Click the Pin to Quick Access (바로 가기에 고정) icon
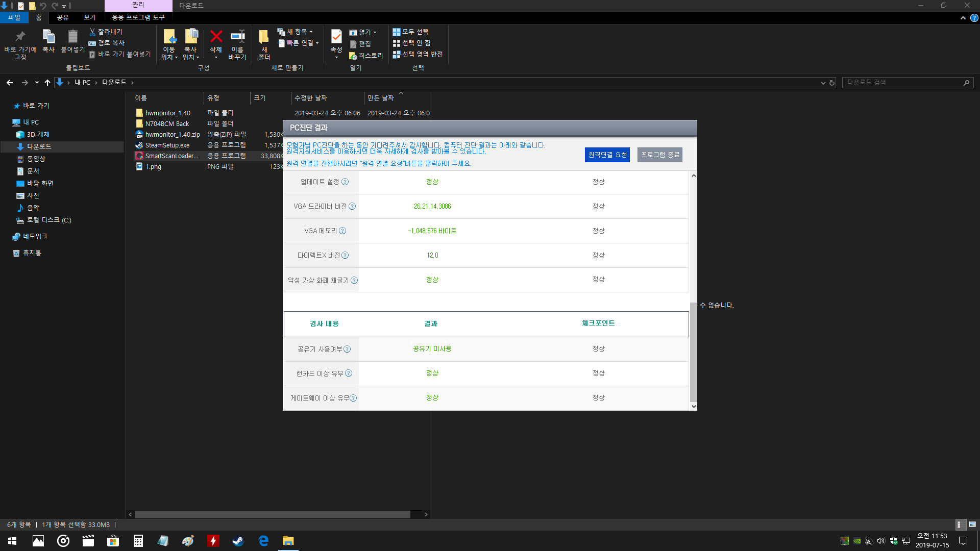This screenshot has height=551, width=980. [20, 37]
